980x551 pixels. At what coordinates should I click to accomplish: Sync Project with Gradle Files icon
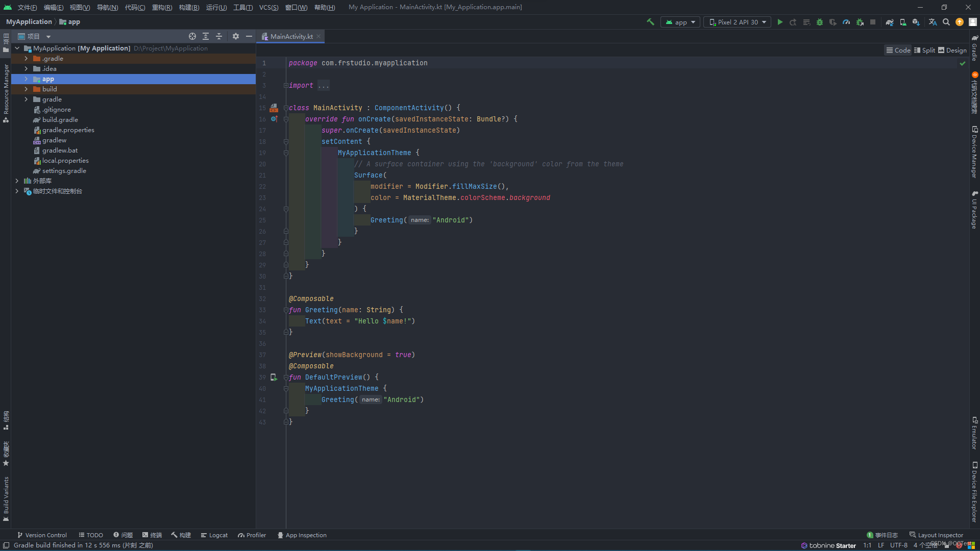(x=890, y=22)
